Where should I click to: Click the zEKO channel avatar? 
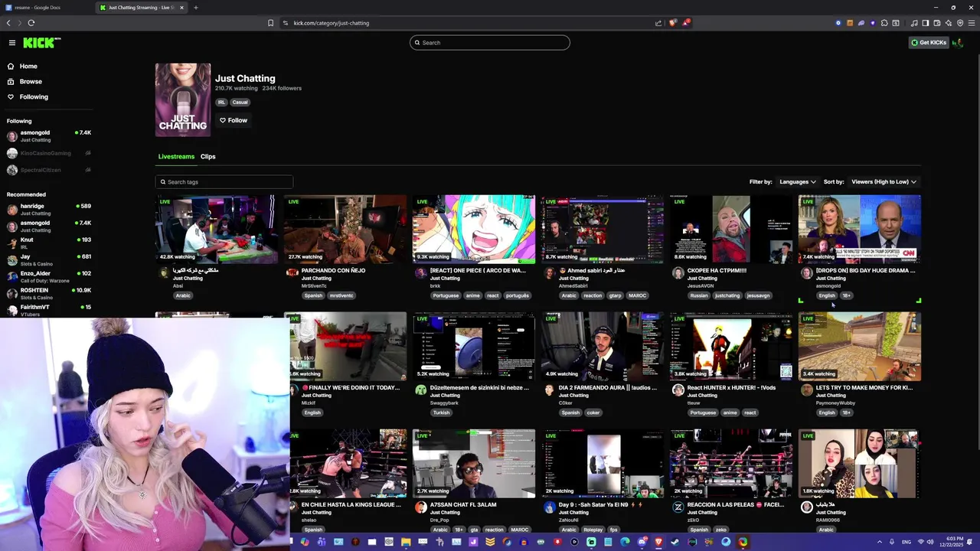pyautogui.click(x=678, y=507)
